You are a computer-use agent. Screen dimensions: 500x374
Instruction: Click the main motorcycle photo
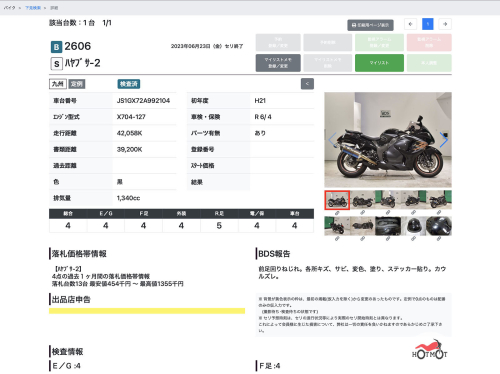pos(388,140)
